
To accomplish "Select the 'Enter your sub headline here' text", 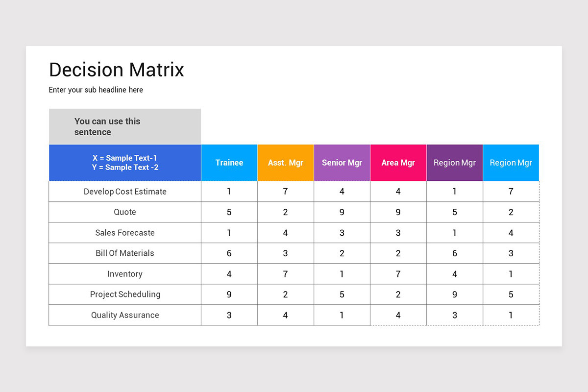I will pyautogui.click(x=96, y=90).
